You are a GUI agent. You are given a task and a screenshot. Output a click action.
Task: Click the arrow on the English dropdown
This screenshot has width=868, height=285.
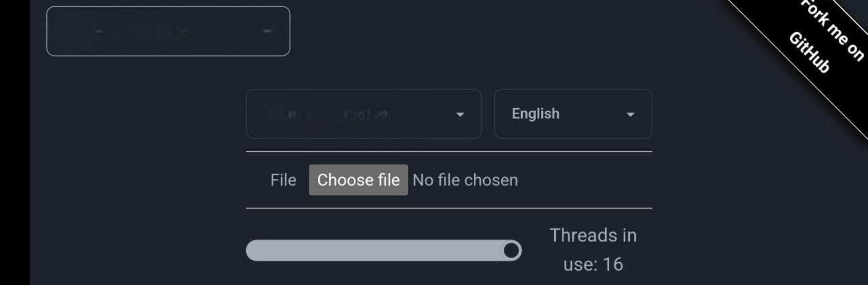pos(630,114)
